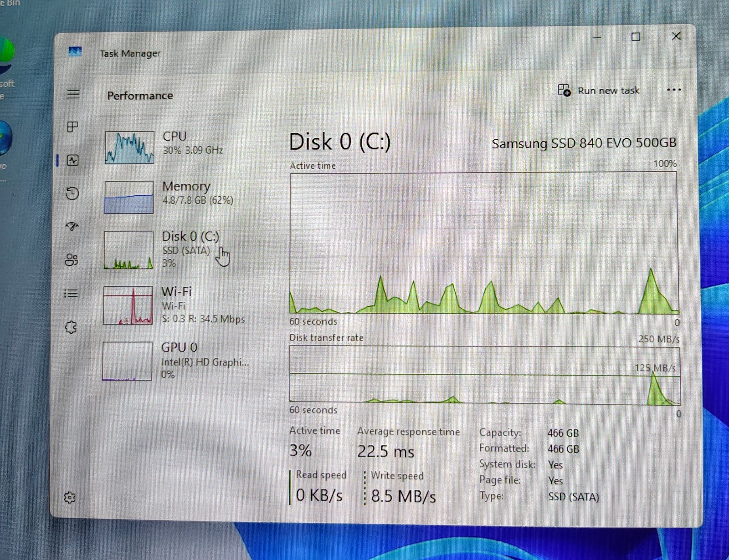Open the Users page icon
This screenshot has width=729, height=560.
point(72,260)
